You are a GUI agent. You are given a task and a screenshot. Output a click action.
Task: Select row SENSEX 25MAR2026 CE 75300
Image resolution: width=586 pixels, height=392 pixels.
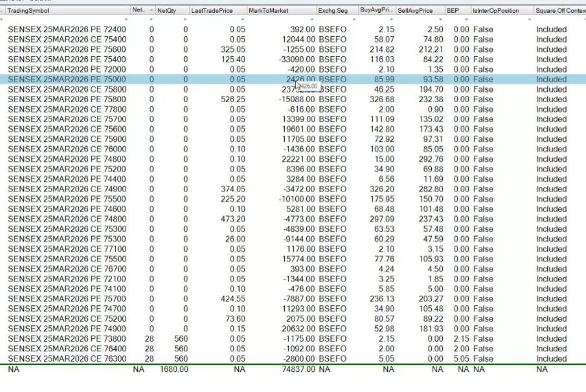293,229
